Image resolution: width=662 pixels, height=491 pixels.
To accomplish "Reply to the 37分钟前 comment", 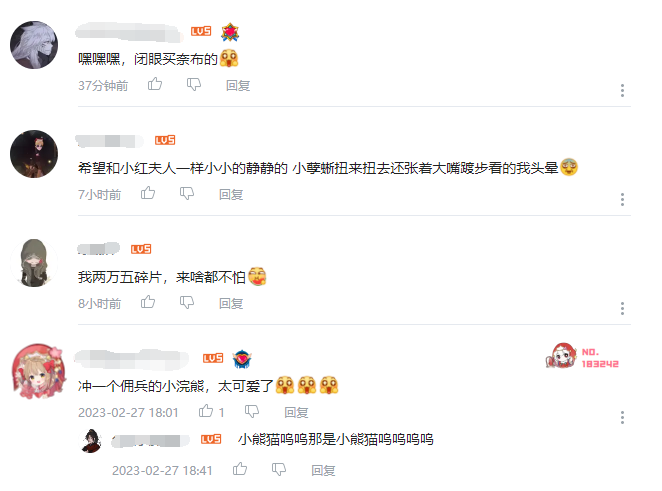I will 238,86.
